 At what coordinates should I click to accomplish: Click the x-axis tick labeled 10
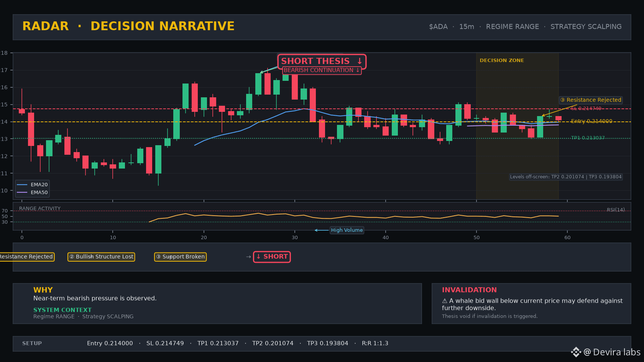(113, 238)
